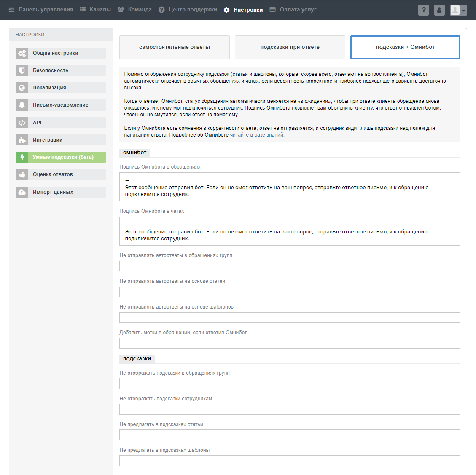Switch to подсказки при ответе tab
Viewport: 476px width, 475px height.
coord(290,47)
